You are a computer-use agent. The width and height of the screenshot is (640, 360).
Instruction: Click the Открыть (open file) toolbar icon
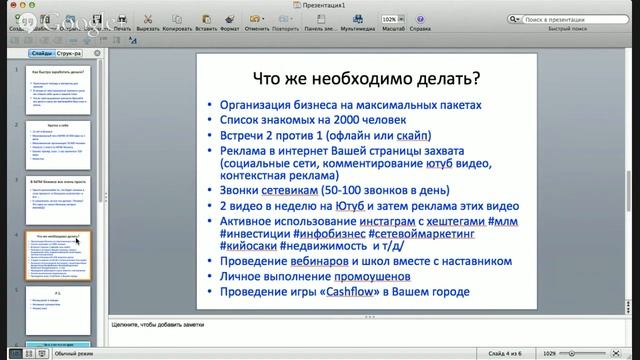pos(70,19)
